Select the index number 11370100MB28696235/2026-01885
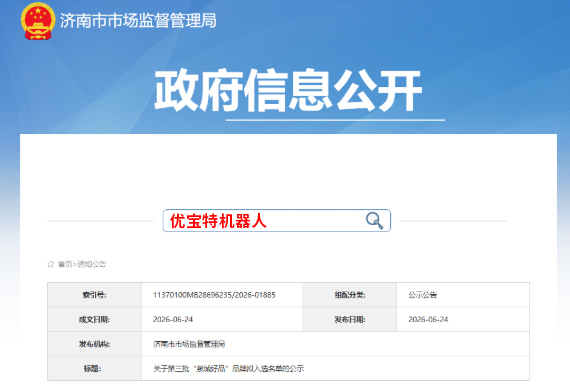 click(214, 295)
